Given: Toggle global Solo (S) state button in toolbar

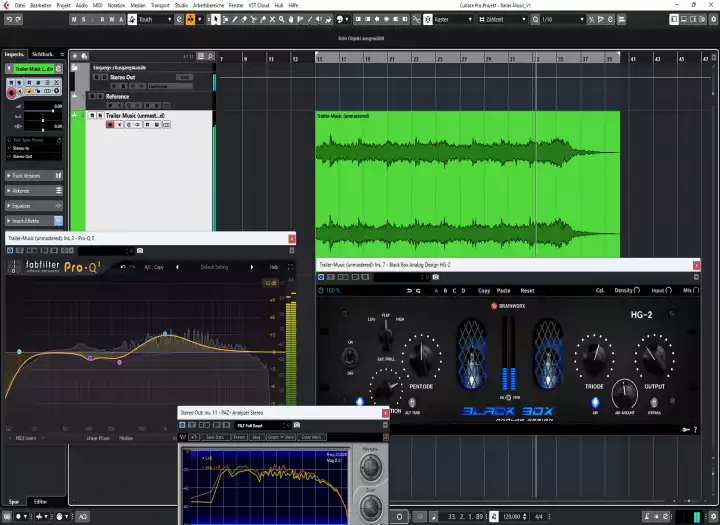Looking at the screenshot, I should pyautogui.click(x=84, y=19).
